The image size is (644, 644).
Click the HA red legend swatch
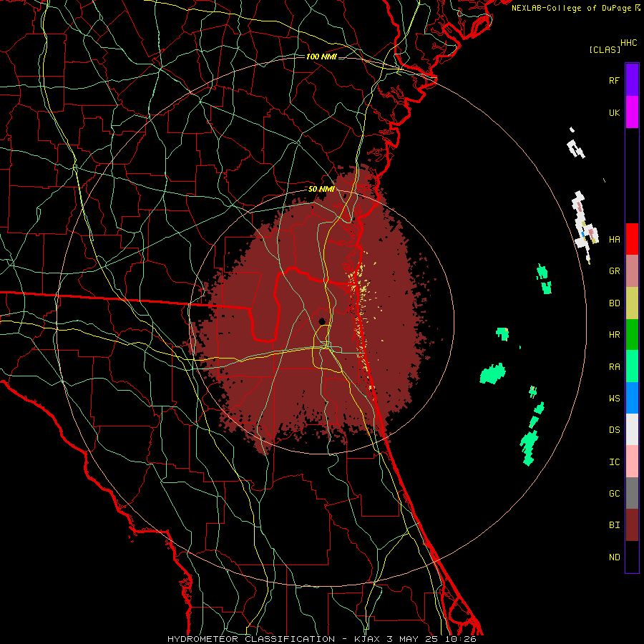632,239
